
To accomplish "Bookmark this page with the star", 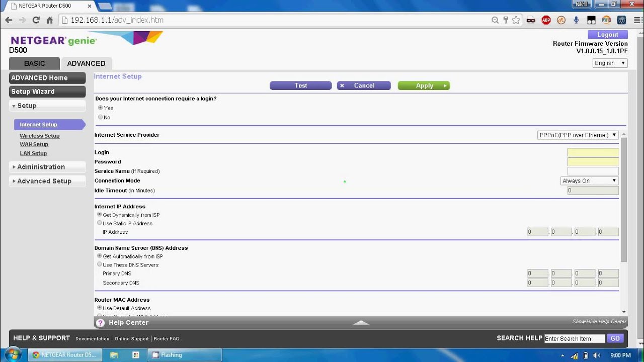I will coord(516,20).
